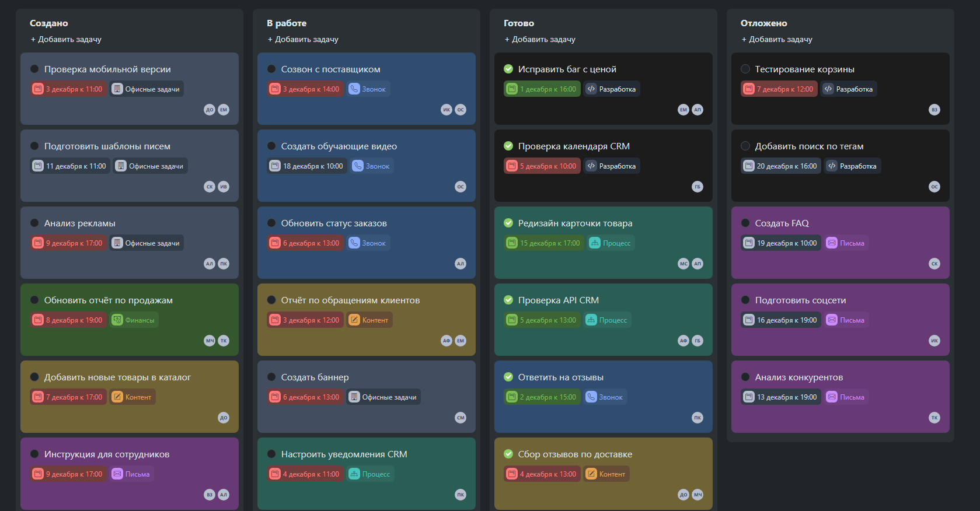Click office tasks icon on 'Подготовить шаблоны писем'
Image resolution: width=980 pixels, height=511 pixels.
tap(121, 166)
